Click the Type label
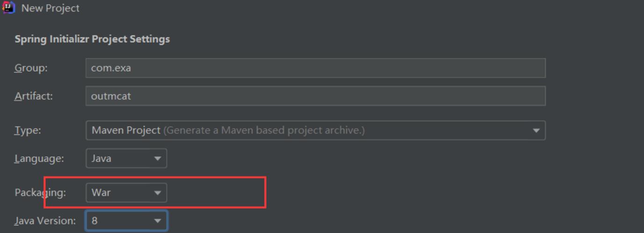The image size is (644, 233). click(x=28, y=131)
